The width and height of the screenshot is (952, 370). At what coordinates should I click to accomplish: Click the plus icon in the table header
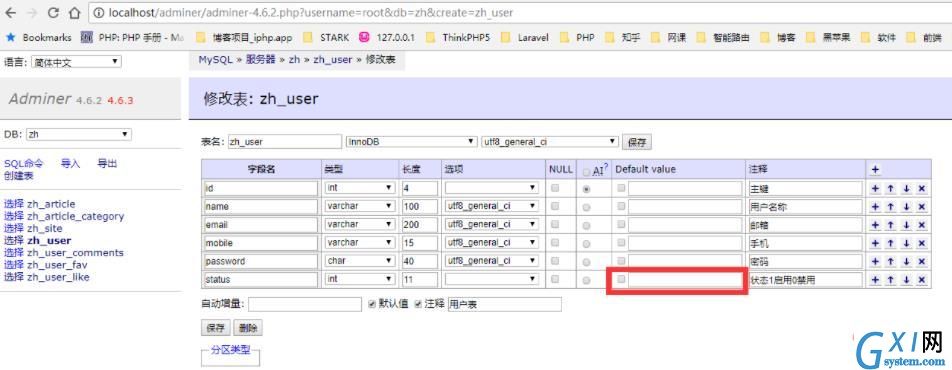[875, 170]
